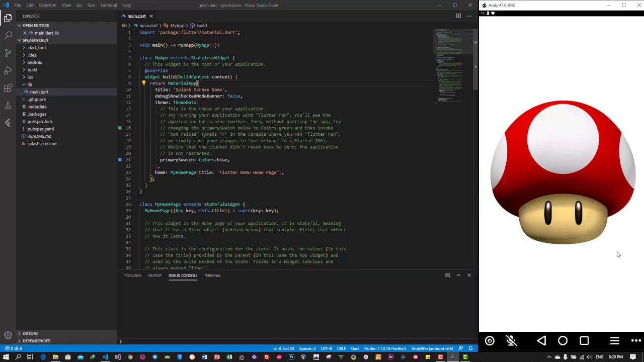Open the Test flask view
644x362 pixels.
[8, 106]
